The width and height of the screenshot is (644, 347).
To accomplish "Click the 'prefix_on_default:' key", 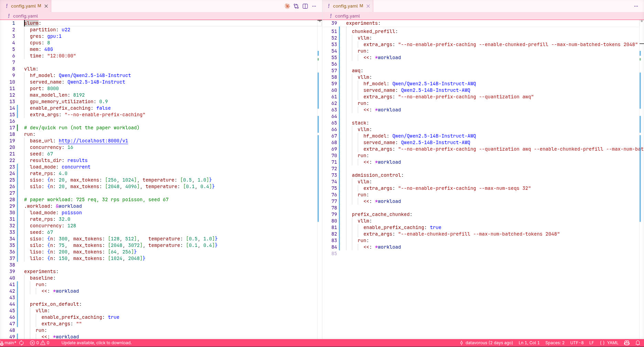I will (x=56, y=304).
